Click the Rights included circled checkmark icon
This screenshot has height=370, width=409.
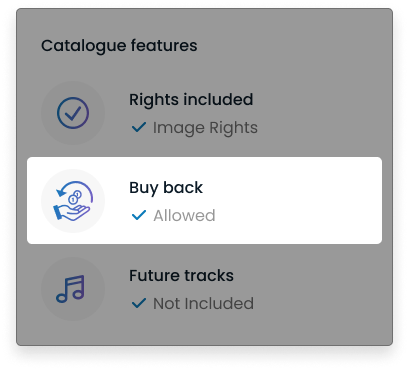pyautogui.click(x=73, y=113)
